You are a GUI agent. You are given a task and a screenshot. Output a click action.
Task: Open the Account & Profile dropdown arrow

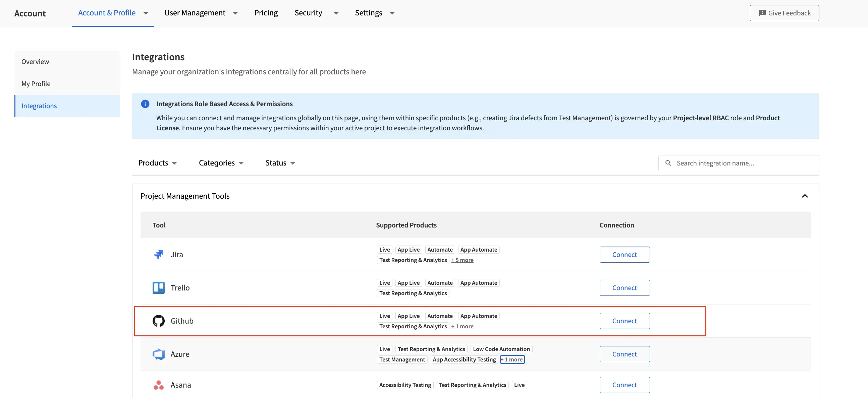click(146, 13)
